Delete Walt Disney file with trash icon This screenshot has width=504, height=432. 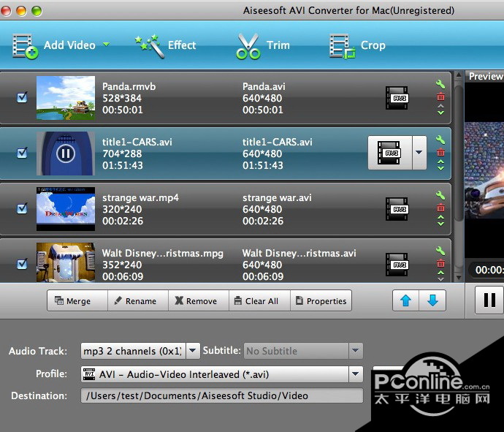click(x=440, y=263)
